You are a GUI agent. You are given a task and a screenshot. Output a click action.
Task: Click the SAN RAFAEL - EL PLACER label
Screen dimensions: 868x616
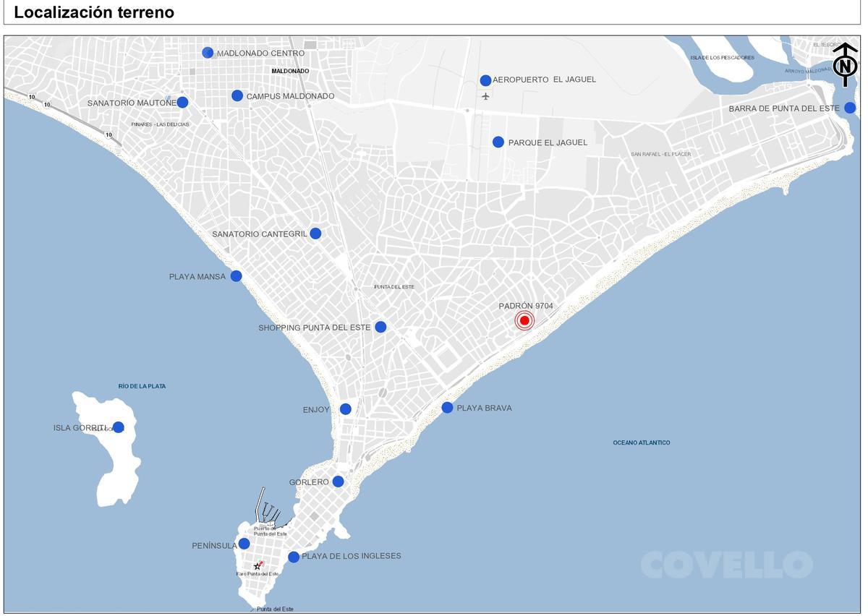(x=660, y=154)
